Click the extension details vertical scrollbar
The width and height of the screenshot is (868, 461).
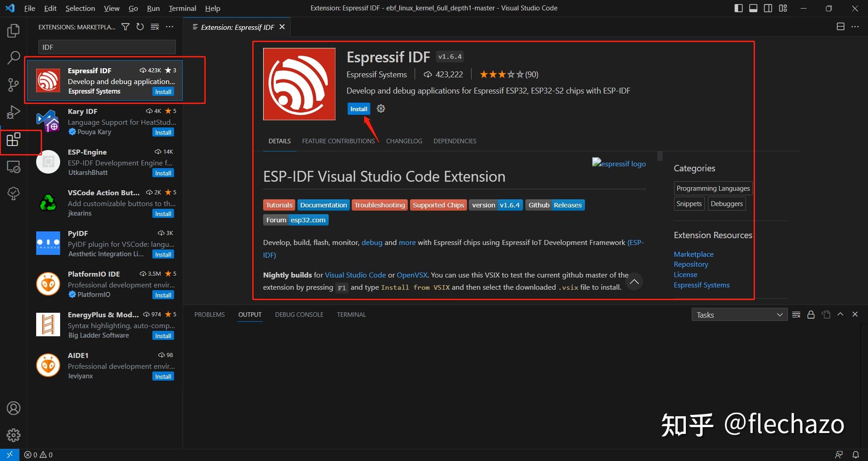coord(660,156)
